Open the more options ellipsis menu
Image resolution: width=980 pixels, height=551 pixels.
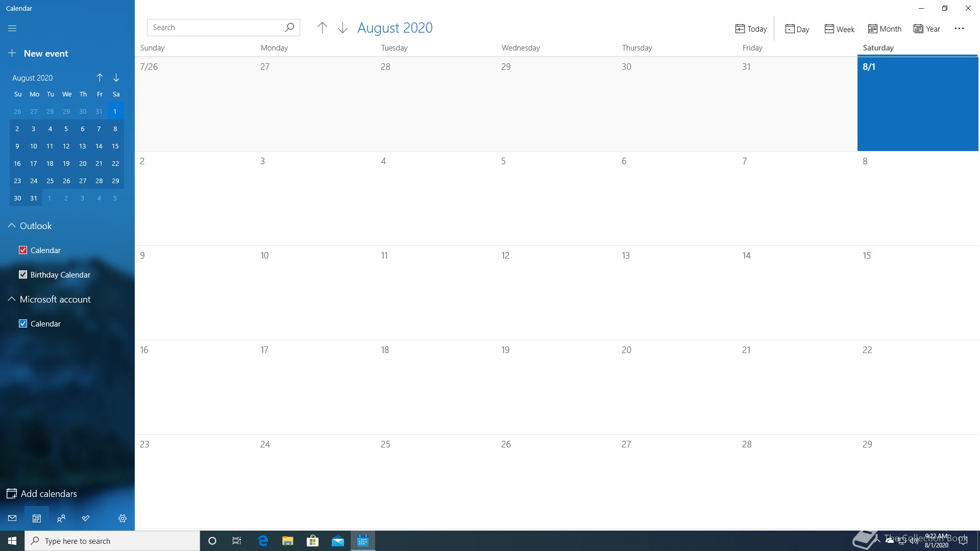pyautogui.click(x=959, y=29)
